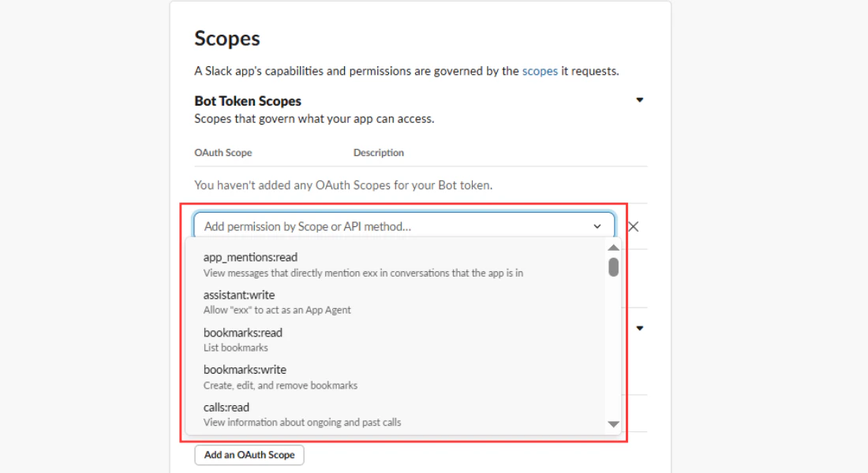Open the scope selector dropdown chevron

597,225
